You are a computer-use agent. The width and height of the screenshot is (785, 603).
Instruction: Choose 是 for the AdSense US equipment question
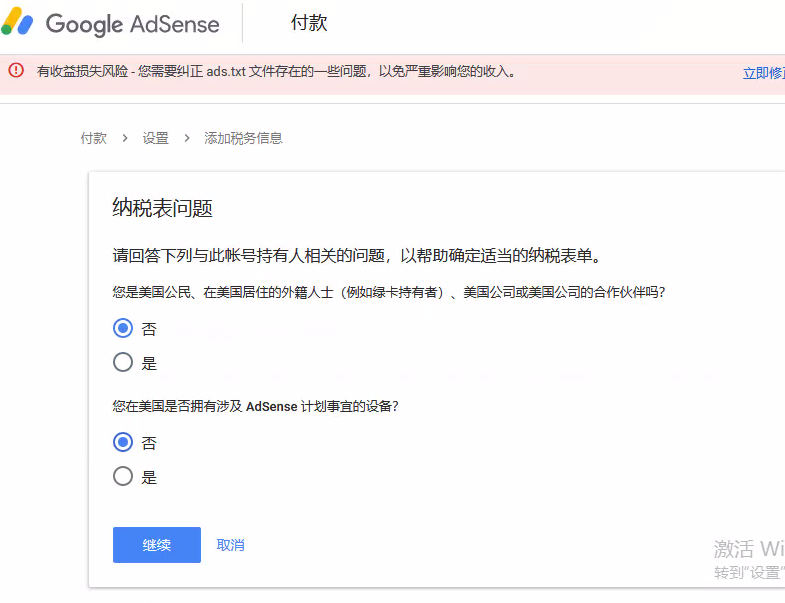pyautogui.click(x=123, y=476)
